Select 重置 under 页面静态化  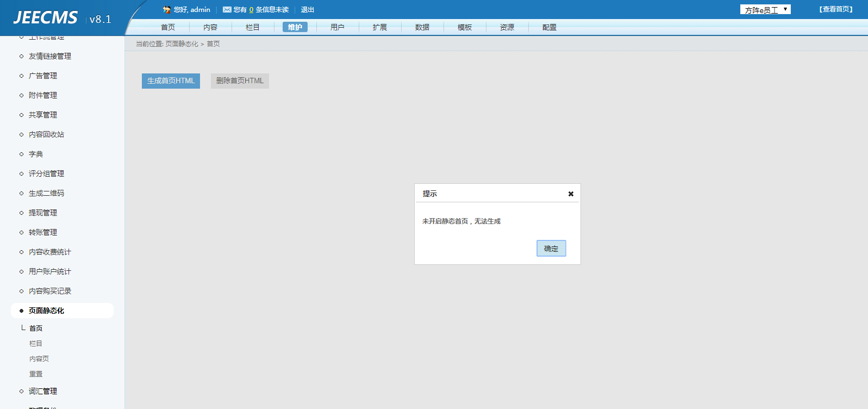tap(36, 374)
